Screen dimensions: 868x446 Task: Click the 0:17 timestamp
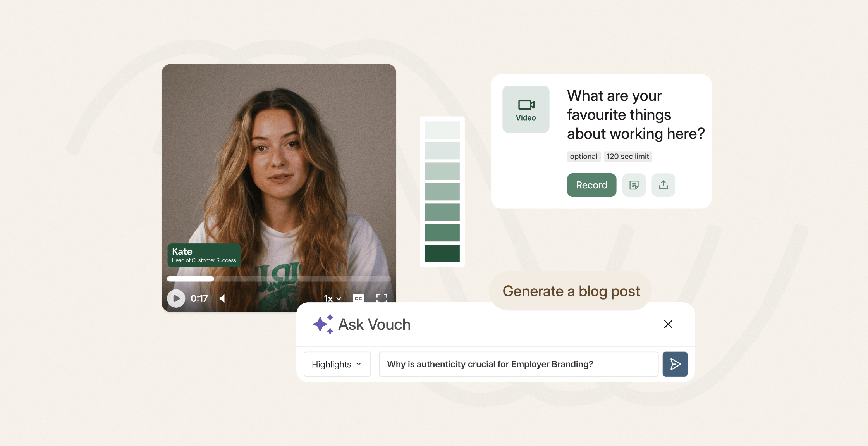[199, 298]
